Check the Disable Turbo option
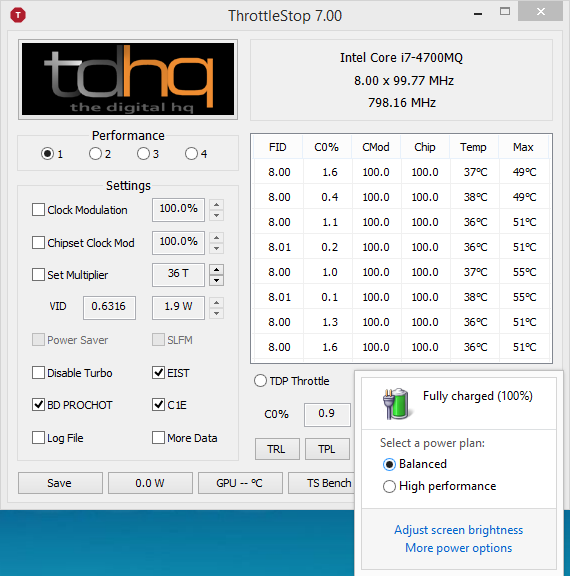The image size is (570, 576). [x=38, y=372]
